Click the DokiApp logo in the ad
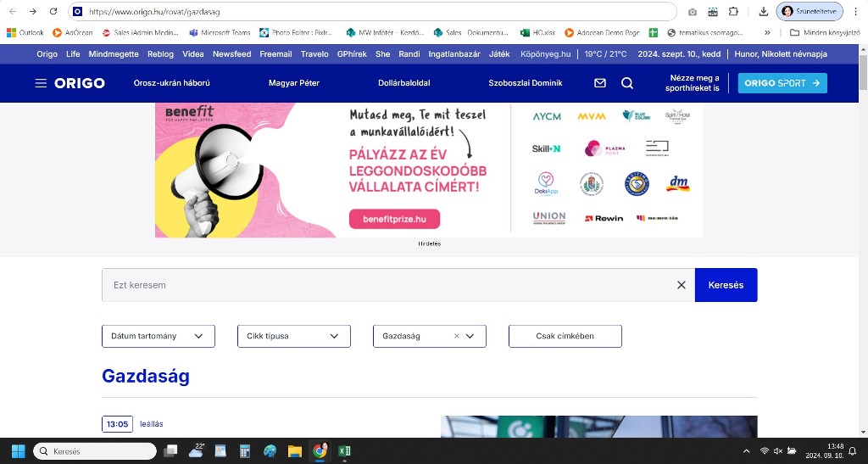 tap(546, 183)
